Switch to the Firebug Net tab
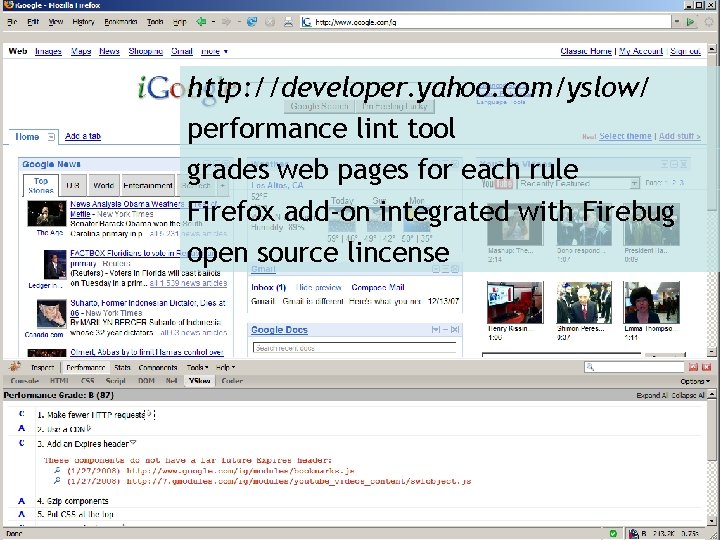 pos(171,381)
